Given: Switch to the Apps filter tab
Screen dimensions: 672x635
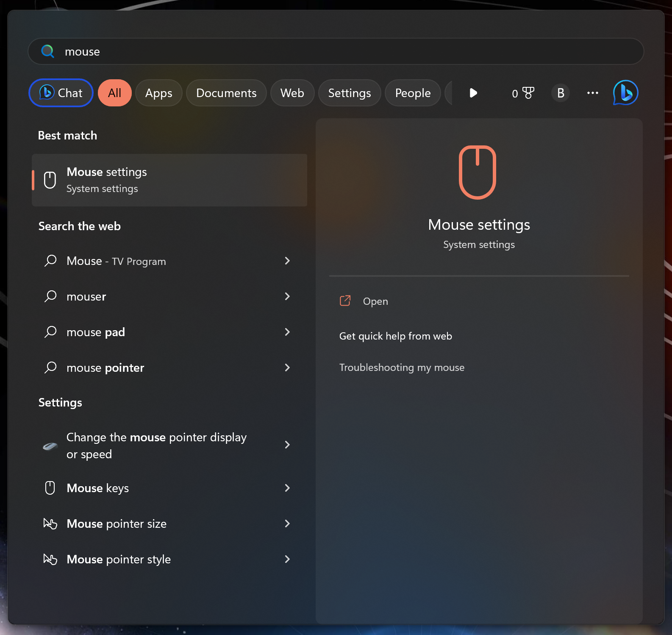Looking at the screenshot, I should 158,93.
